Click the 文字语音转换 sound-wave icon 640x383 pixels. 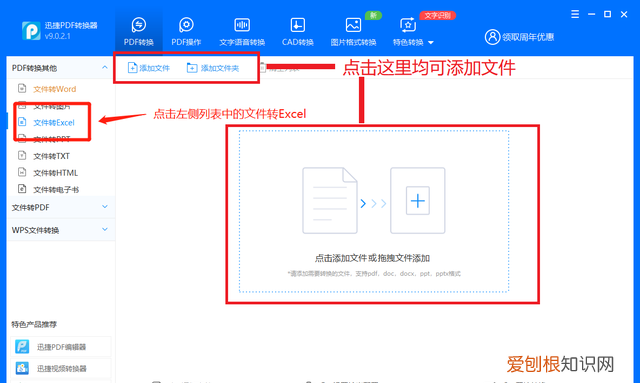[242, 25]
